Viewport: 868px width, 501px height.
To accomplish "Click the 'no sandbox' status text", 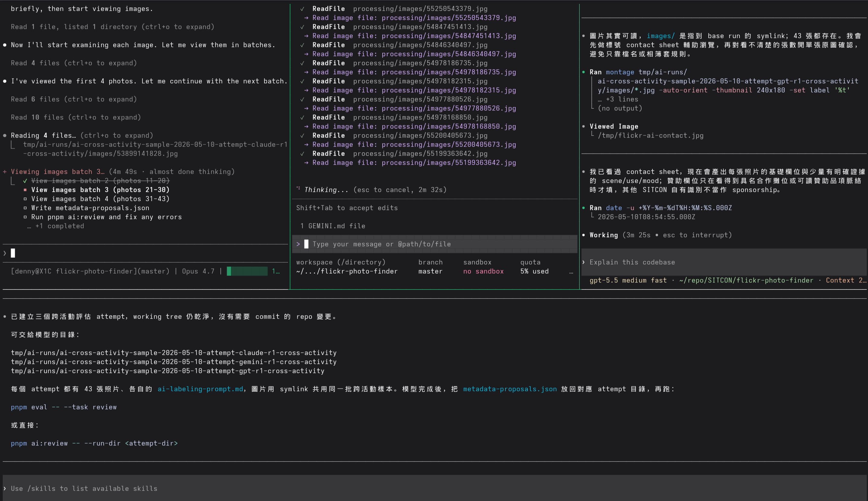I will click(x=483, y=272).
